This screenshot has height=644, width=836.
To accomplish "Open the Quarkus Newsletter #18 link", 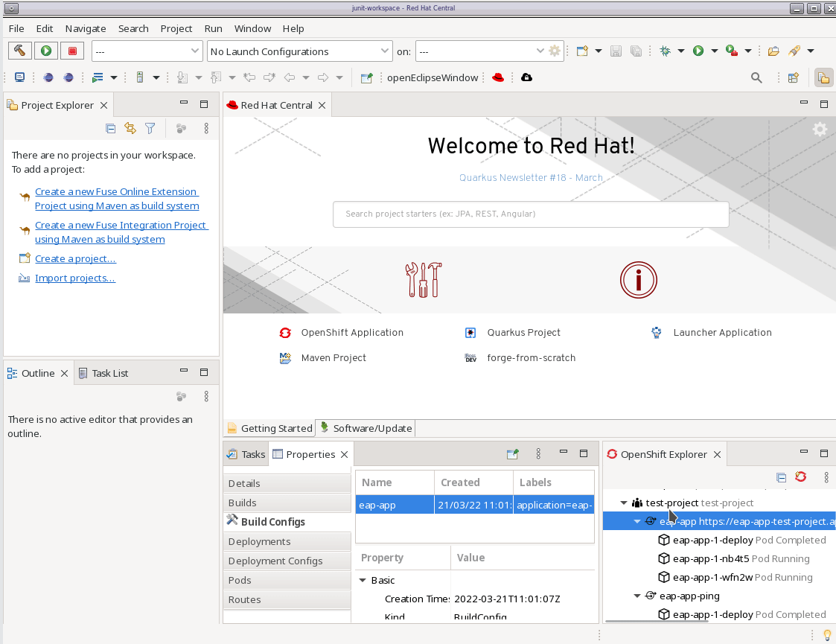I will [531, 177].
